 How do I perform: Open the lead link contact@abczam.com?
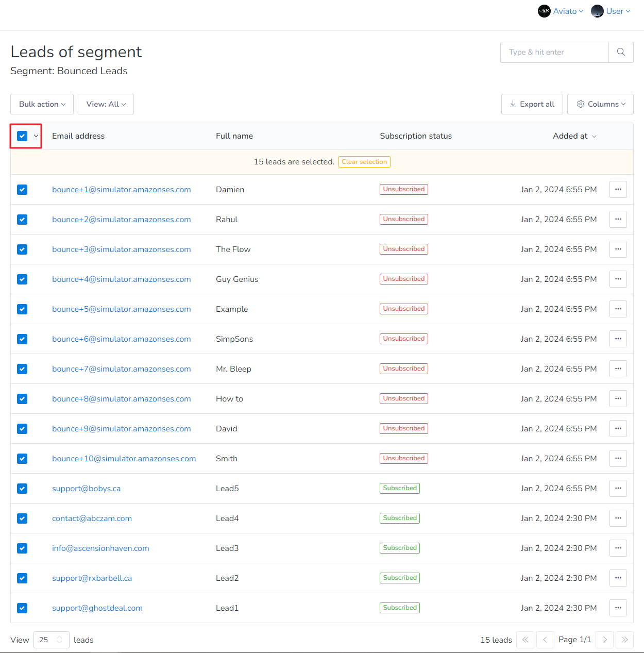(92, 518)
